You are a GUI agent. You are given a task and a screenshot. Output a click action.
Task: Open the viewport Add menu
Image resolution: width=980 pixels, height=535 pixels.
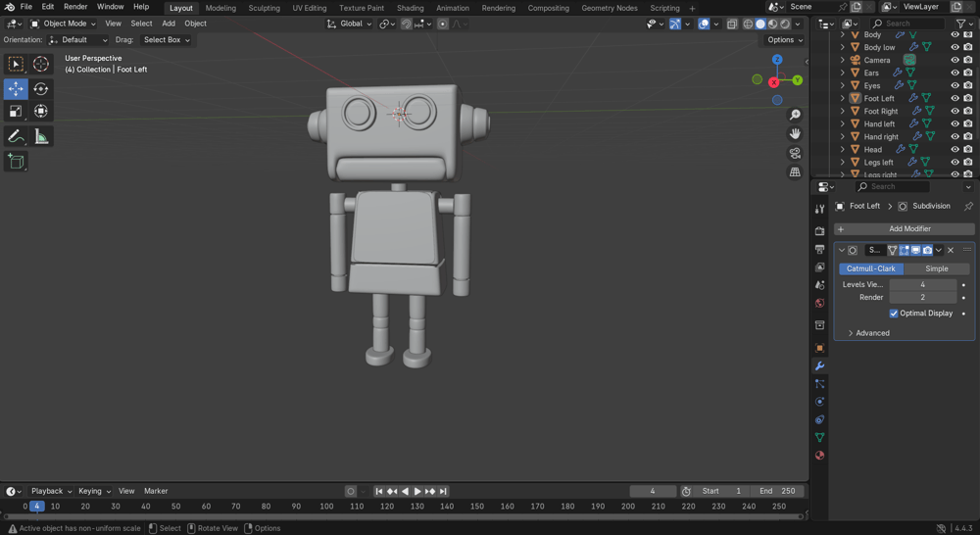click(169, 24)
